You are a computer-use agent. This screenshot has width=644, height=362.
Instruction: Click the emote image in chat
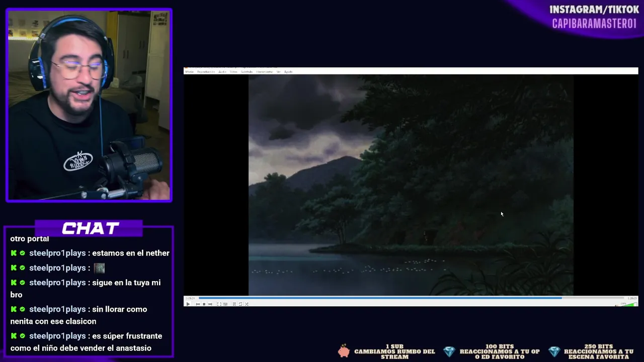pyautogui.click(x=99, y=268)
